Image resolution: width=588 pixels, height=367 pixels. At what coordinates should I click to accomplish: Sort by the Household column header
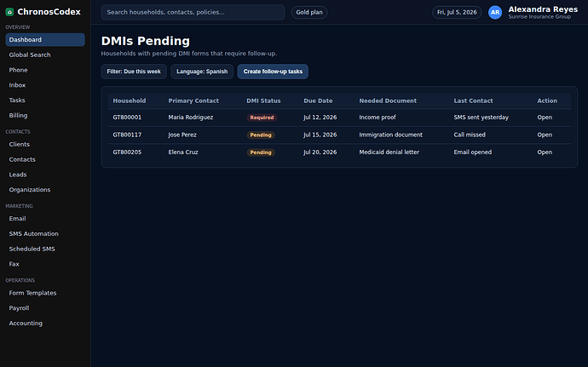click(130, 100)
